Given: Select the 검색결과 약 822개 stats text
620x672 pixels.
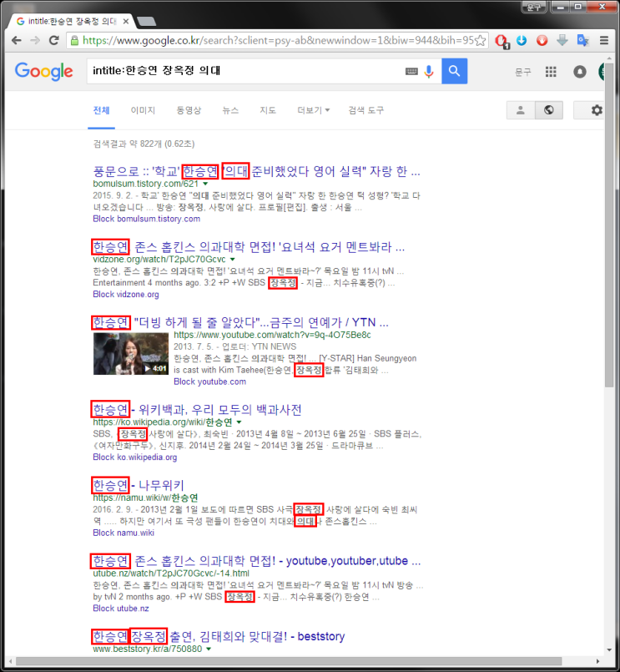Looking at the screenshot, I should [144, 144].
